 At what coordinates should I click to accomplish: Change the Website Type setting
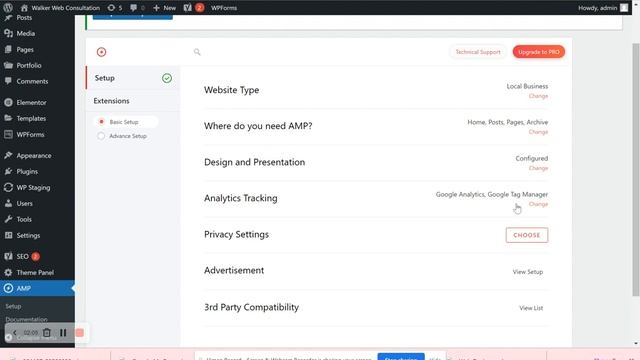(x=538, y=96)
